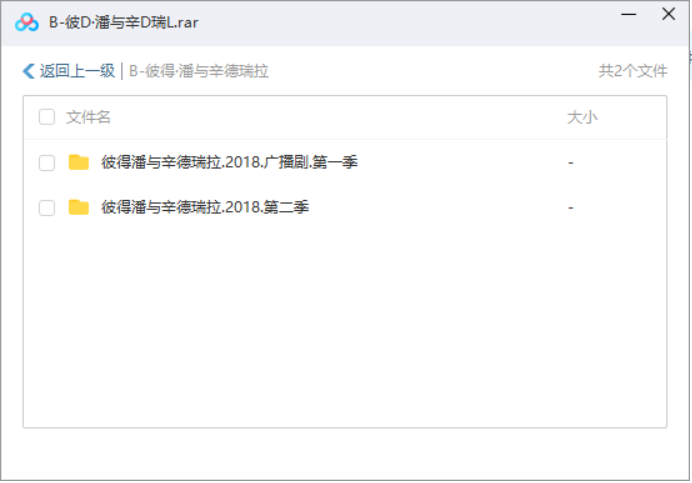The width and height of the screenshot is (692, 483).
Task: Open folder named 彼得潘与辛德瑞拉.2018.广播剧.第一季
Action: (x=229, y=162)
